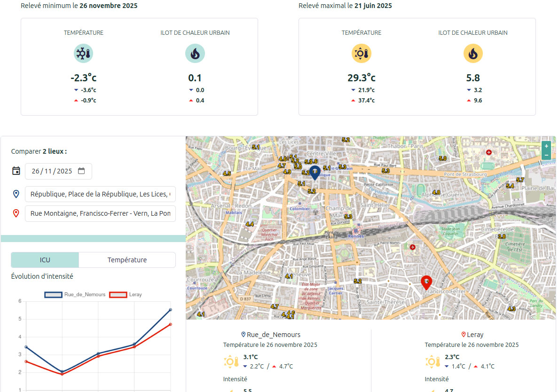Click the blue location pin beside République field
This screenshot has width=559, height=392.
(16, 194)
